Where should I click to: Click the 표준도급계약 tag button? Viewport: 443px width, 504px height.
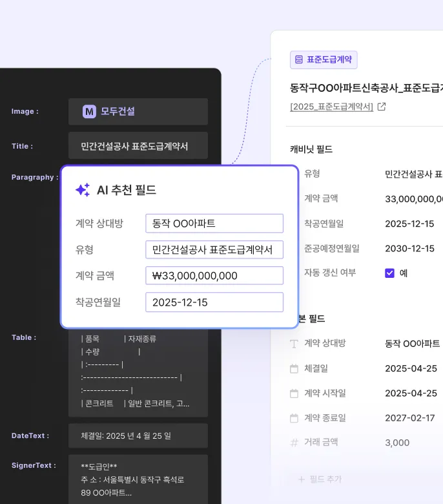(324, 60)
